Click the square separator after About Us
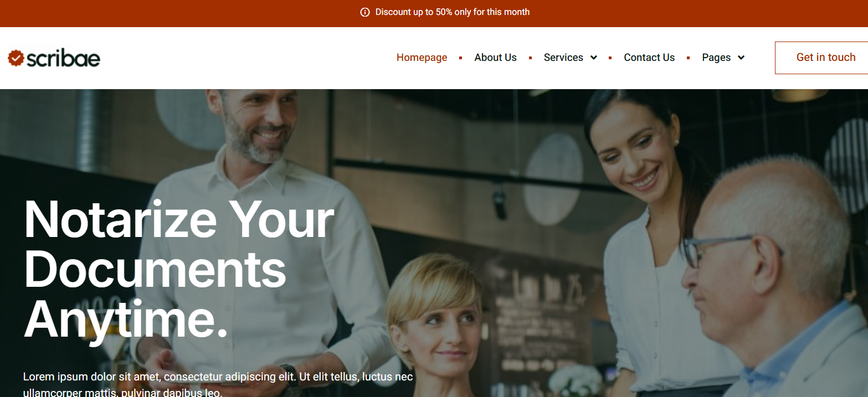The width and height of the screenshot is (868, 397). 530,58
